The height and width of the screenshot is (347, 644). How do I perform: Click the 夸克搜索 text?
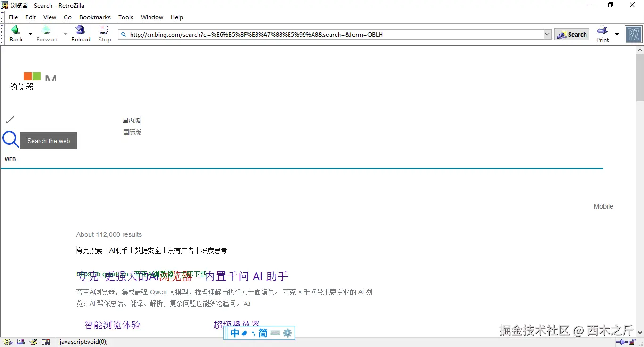89,250
